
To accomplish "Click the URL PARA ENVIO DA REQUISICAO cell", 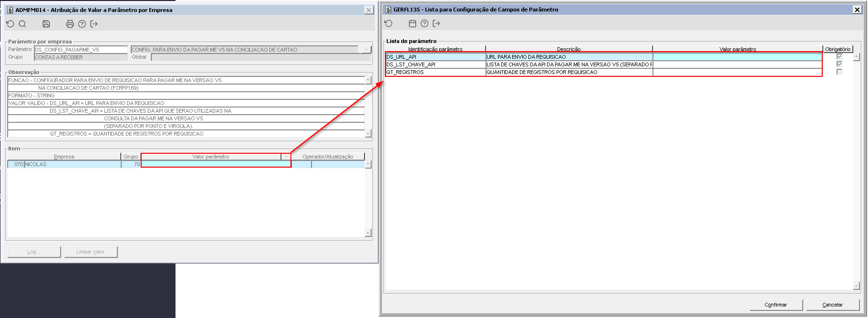I will click(569, 57).
